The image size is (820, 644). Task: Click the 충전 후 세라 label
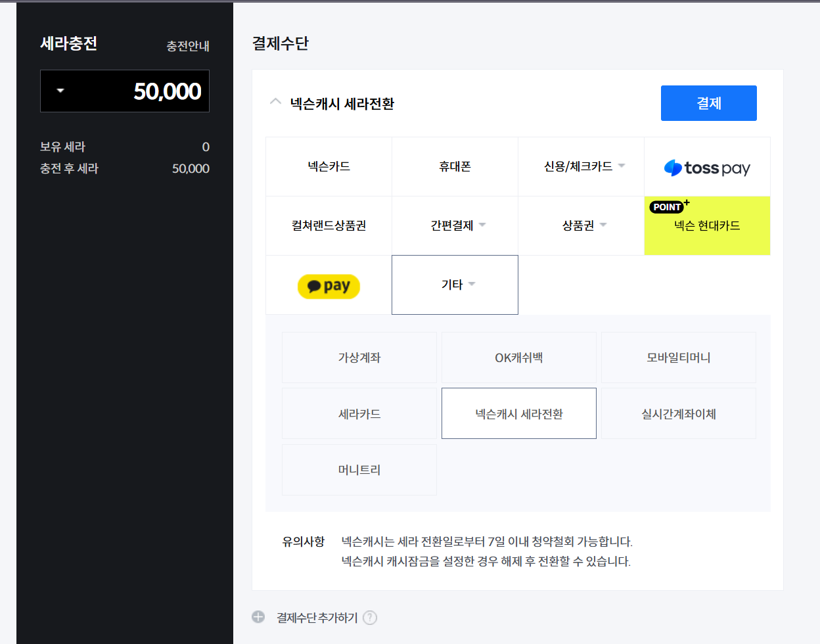pyautogui.click(x=69, y=168)
